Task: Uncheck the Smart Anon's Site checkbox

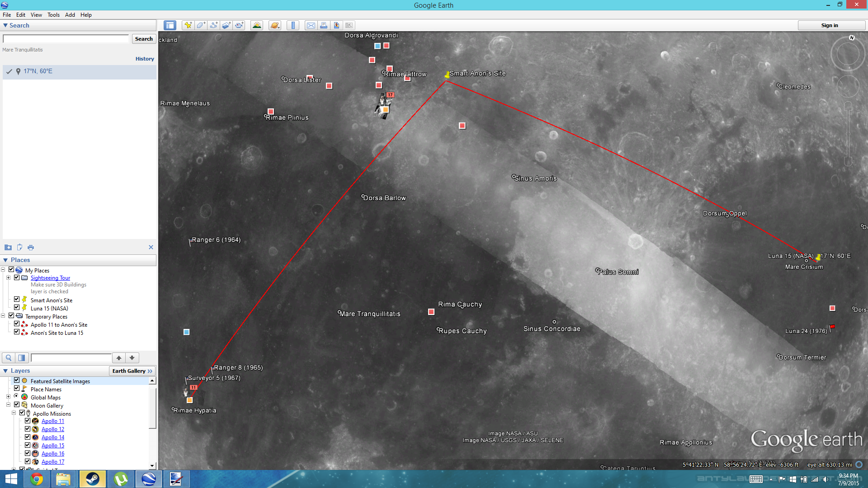Action: click(17, 300)
